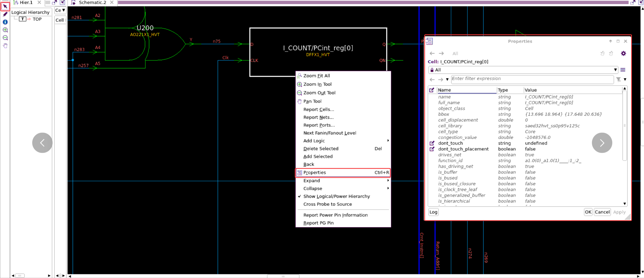Click the hamburger menu beside All dropdown

(623, 70)
